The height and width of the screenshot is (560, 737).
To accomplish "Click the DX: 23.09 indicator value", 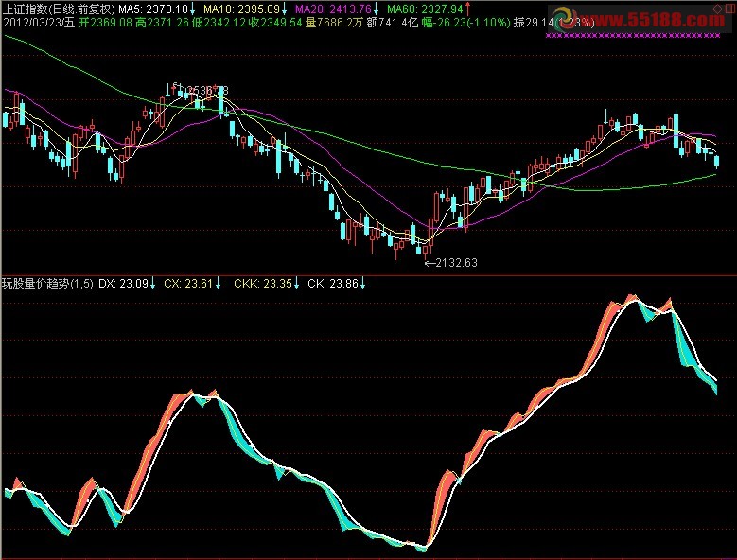I will (x=123, y=283).
